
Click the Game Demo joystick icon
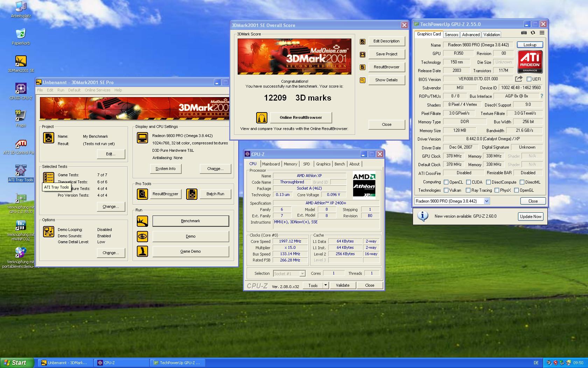(142, 251)
